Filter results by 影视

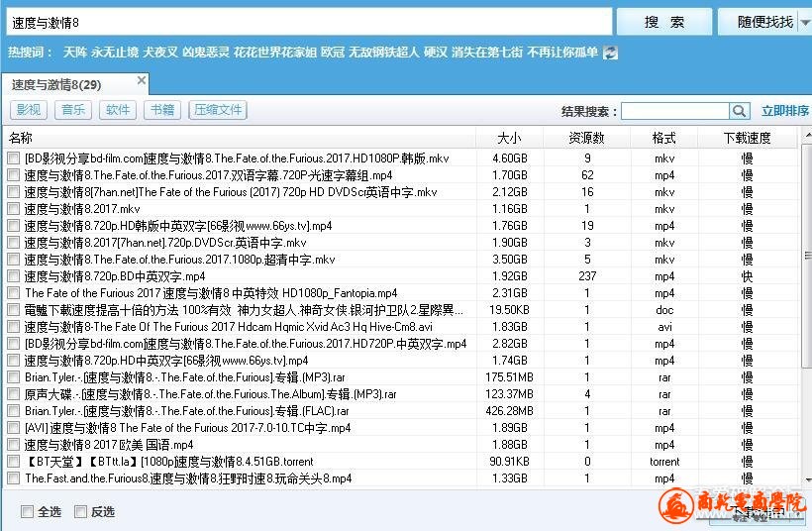(x=29, y=110)
